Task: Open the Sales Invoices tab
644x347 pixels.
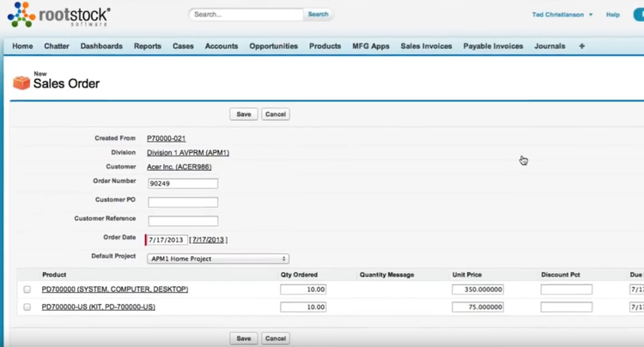Action: (426, 46)
